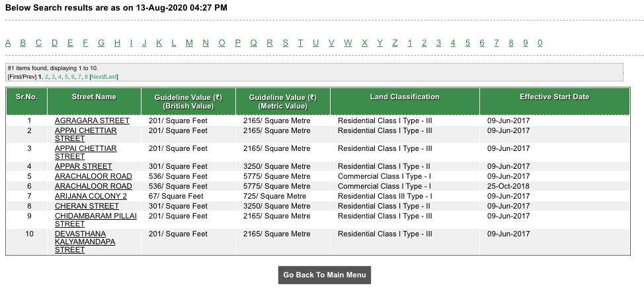644x290 pixels.
Task: Filter streets by letter Z
Action: (395, 43)
